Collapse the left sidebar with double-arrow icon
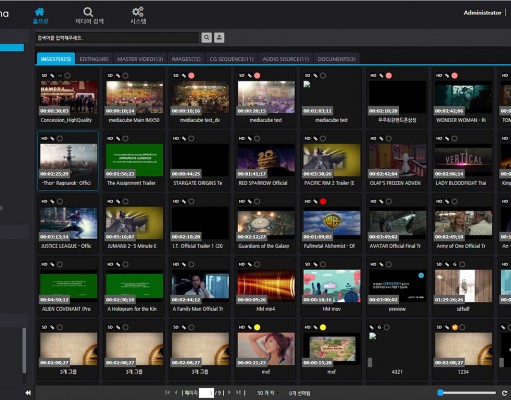Viewport: 511px width, 400px height. 28,393
